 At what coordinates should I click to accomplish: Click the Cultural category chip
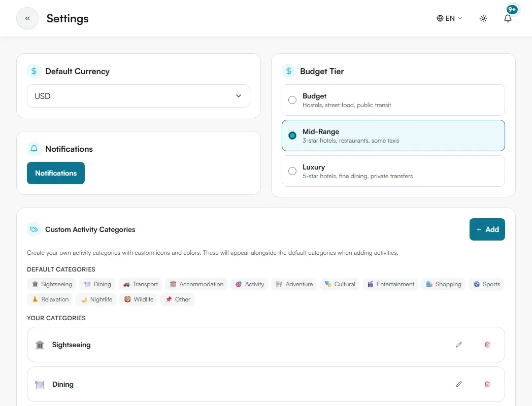coord(340,284)
